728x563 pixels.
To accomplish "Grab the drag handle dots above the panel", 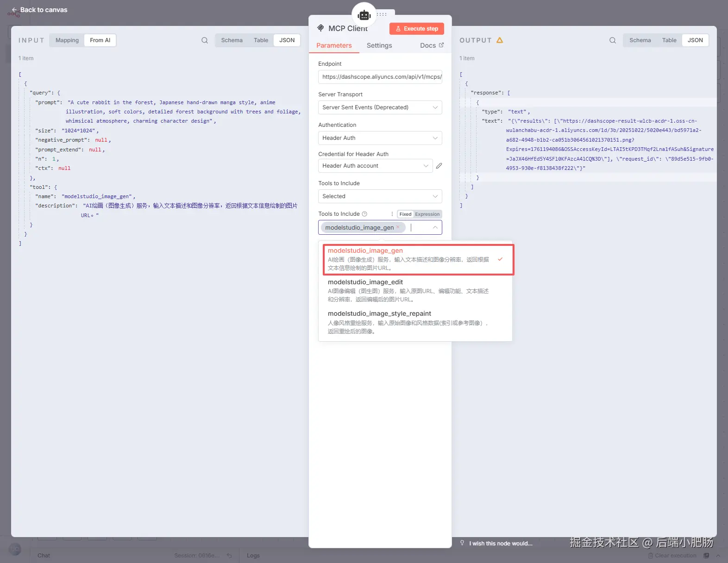I will click(382, 14).
